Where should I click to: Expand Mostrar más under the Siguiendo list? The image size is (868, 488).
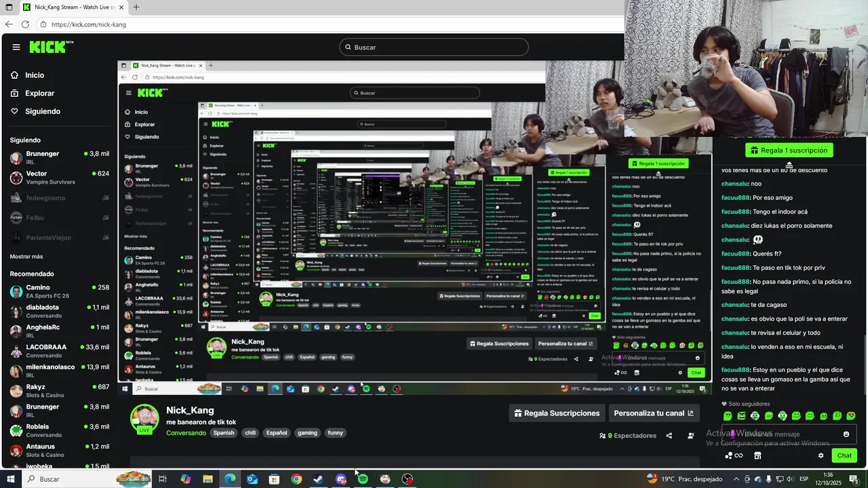pyautogui.click(x=26, y=257)
